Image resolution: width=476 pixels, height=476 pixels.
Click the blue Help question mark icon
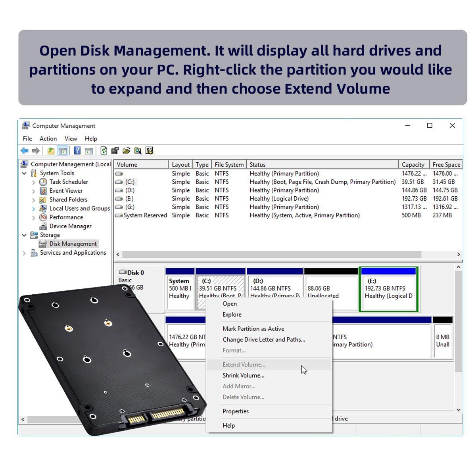tap(77, 151)
